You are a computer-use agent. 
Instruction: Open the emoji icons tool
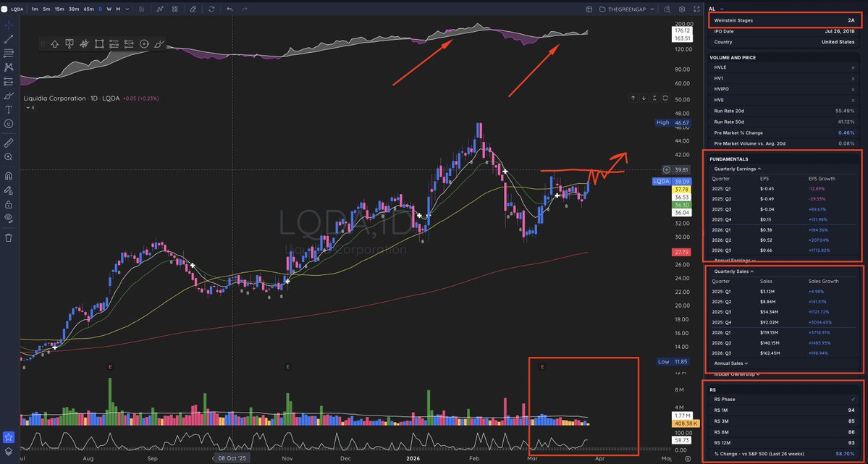pos(9,124)
